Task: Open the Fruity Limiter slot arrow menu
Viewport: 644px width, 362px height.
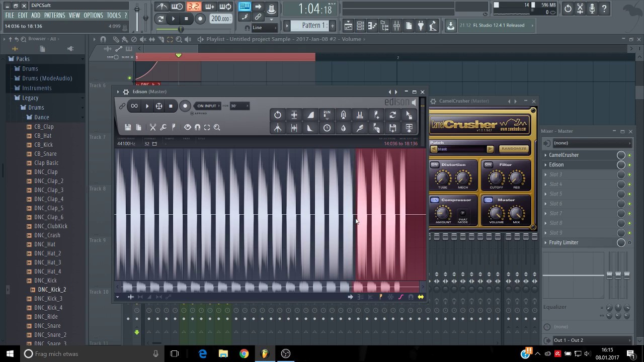Action: click(x=545, y=243)
